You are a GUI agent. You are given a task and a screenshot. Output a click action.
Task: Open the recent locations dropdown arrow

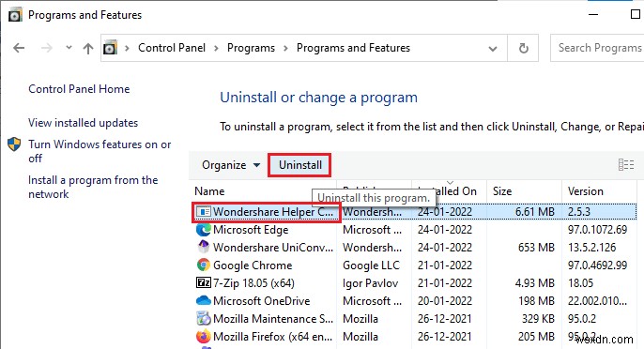click(x=69, y=48)
